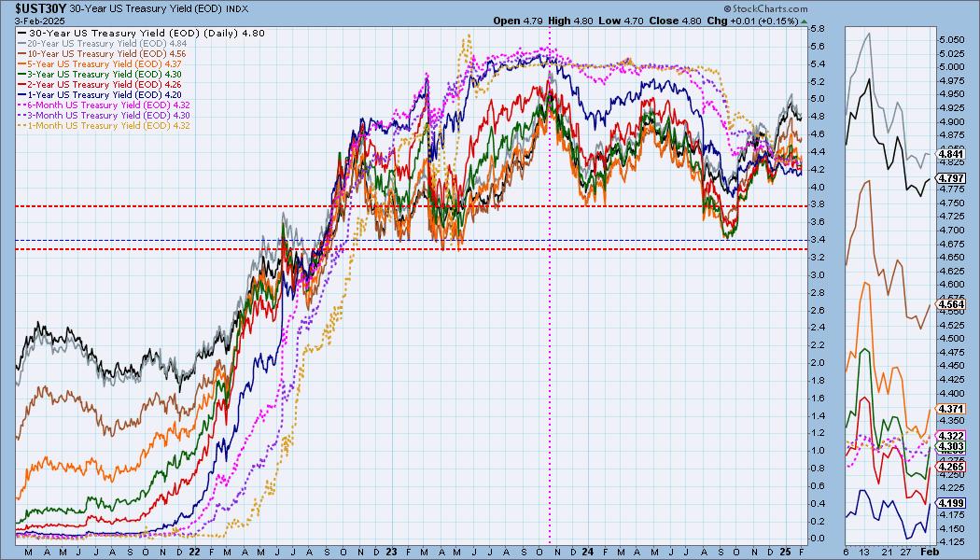
Task: Click the 4.322 price label in the right panel
Action: 951,436
